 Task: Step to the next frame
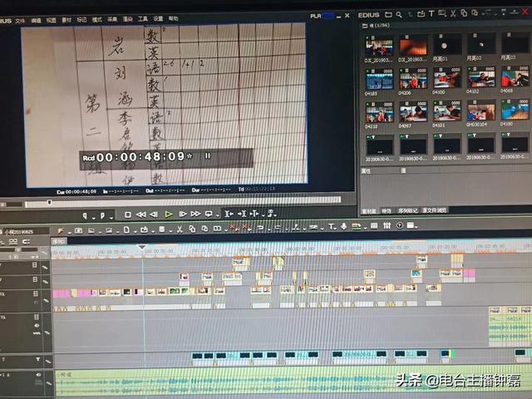click(183, 214)
